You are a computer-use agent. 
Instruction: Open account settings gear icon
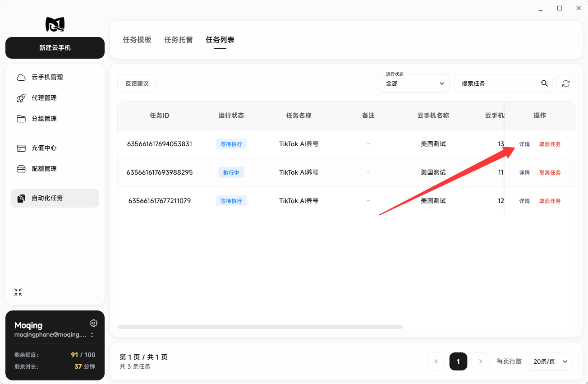point(94,323)
